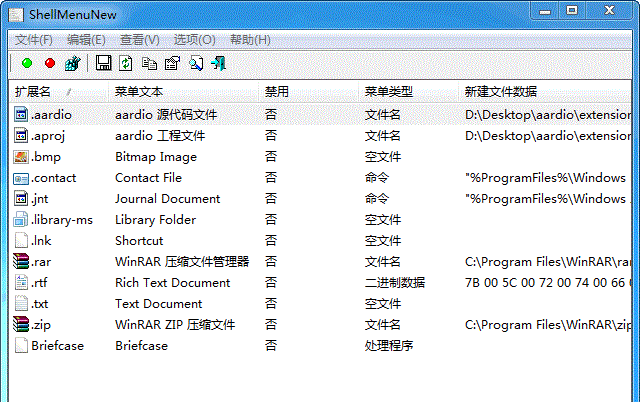The height and width of the screenshot is (402, 640).
Task: Select the .aproj file icon
Action: [21, 135]
